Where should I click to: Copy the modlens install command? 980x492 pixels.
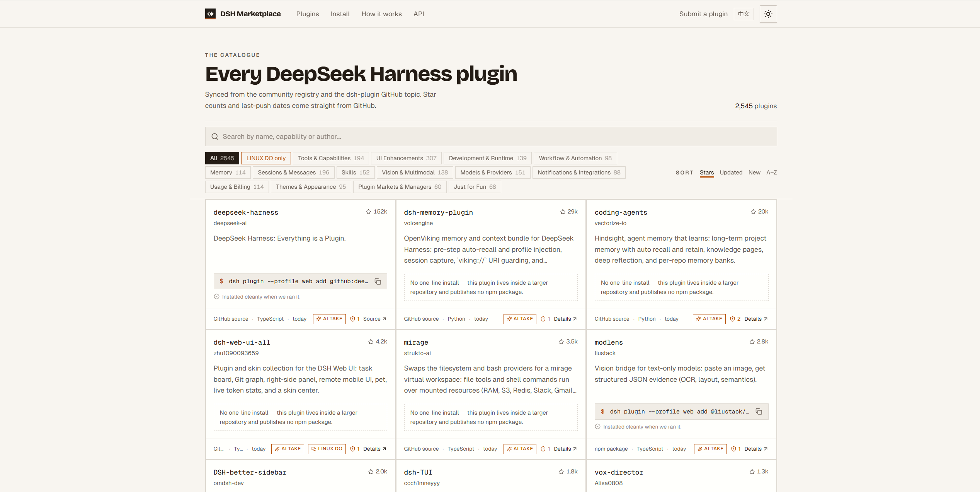759,412
